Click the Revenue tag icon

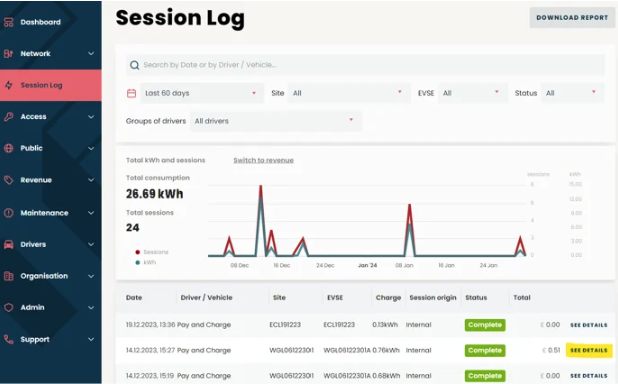tap(9, 180)
